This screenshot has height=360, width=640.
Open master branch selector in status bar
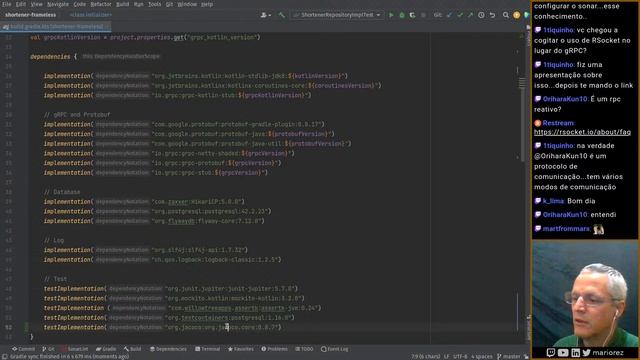click(509, 356)
